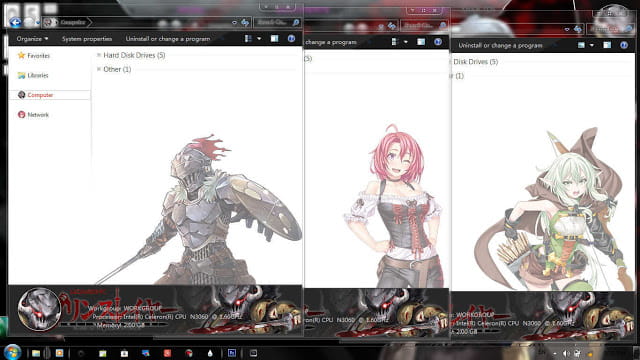Show the preview pane in first window

(x=274, y=38)
